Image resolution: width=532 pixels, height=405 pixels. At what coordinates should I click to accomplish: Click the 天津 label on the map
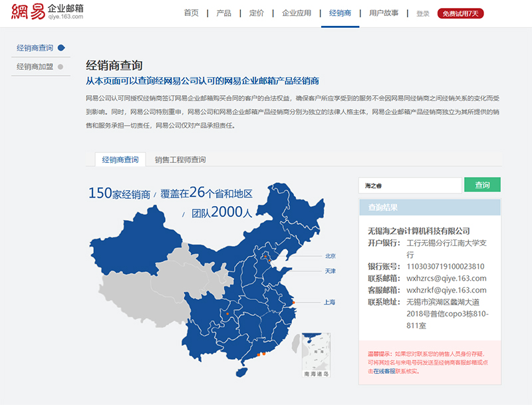(x=330, y=271)
